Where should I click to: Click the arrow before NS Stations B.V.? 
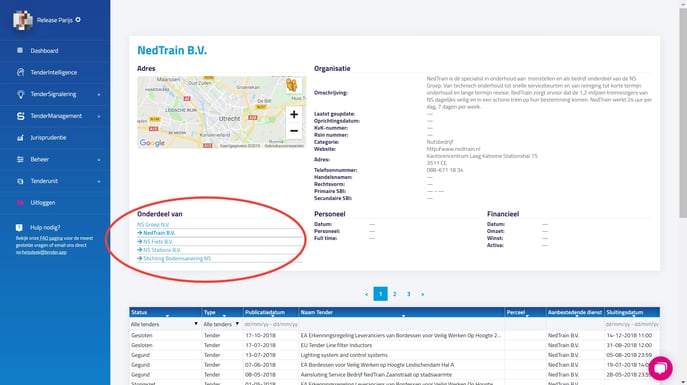139,250
